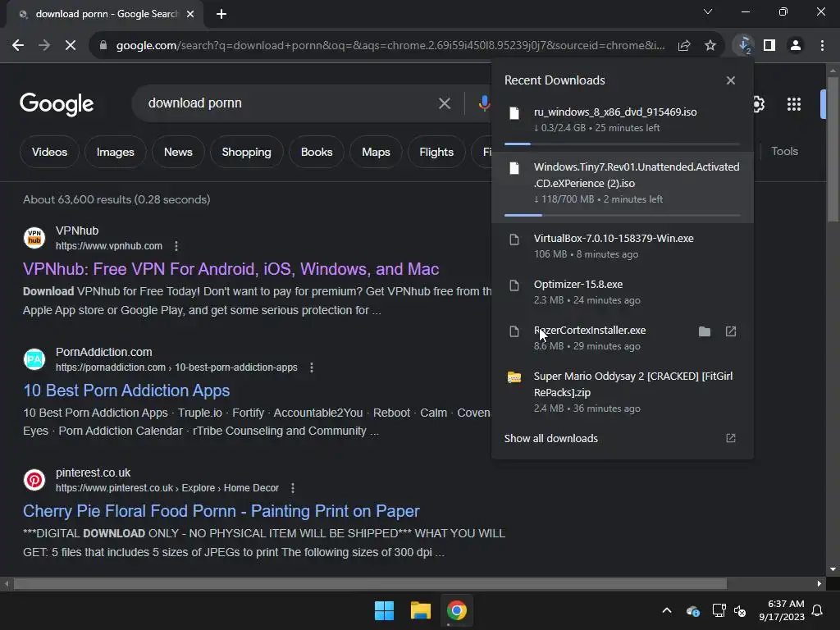The image size is (840, 630).
Task: Filter results by News
Action: (x=178, y=152)
